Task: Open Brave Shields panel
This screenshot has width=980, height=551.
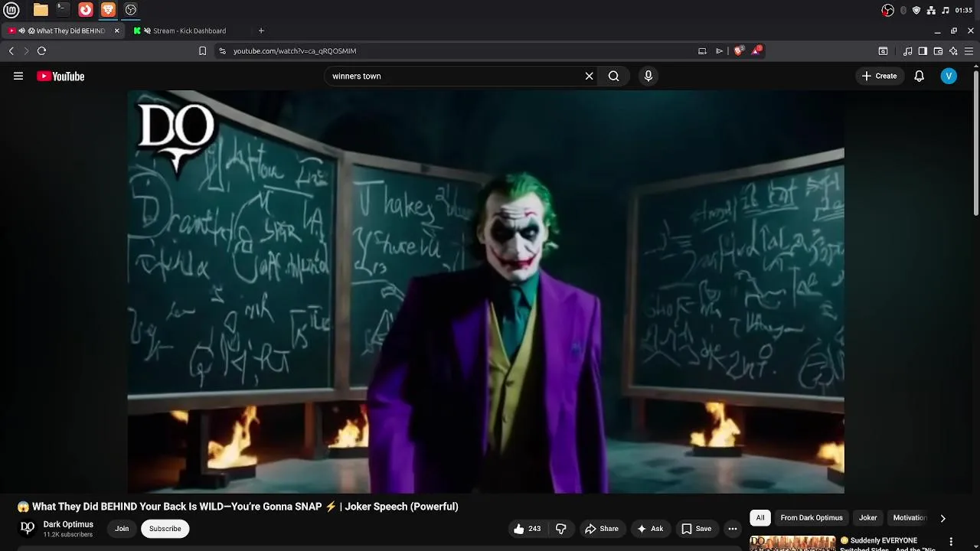Action: click(738, 51)
